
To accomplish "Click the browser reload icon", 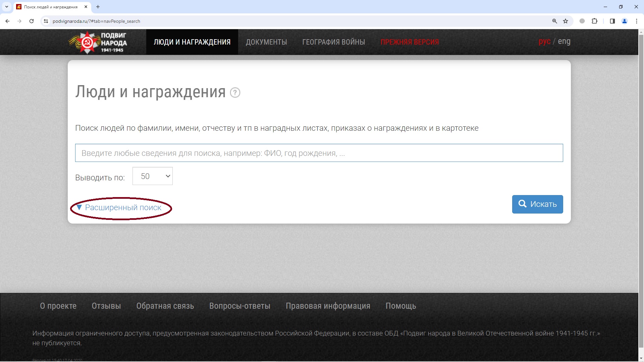I will pos(32,21).
